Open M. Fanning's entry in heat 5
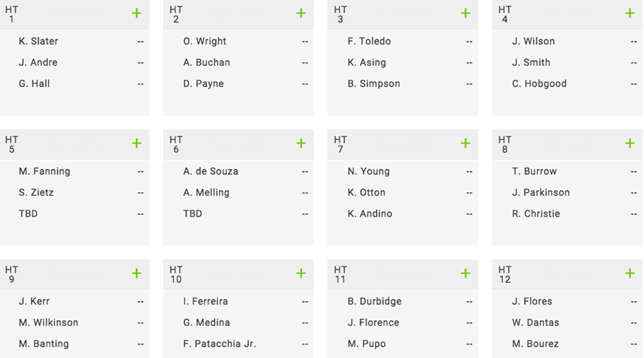The image size is (644, 358). [44, 171]
